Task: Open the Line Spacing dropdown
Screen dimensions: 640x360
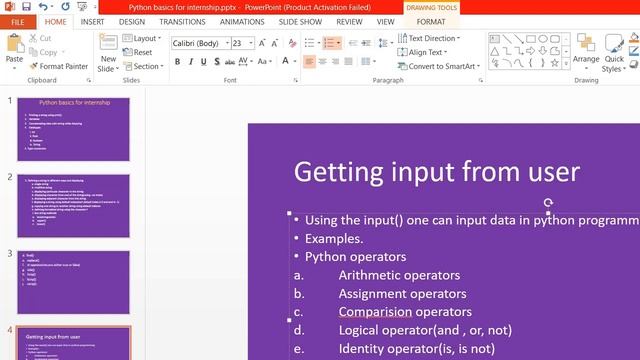Action: pos(385,43)
